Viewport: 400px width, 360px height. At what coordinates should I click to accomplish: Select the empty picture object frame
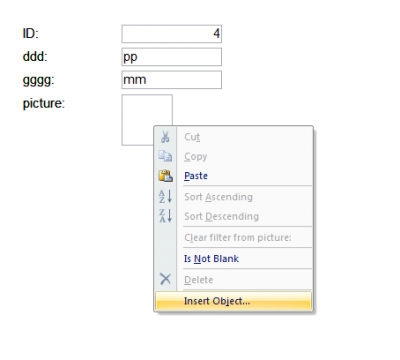[x=147, y=120]
